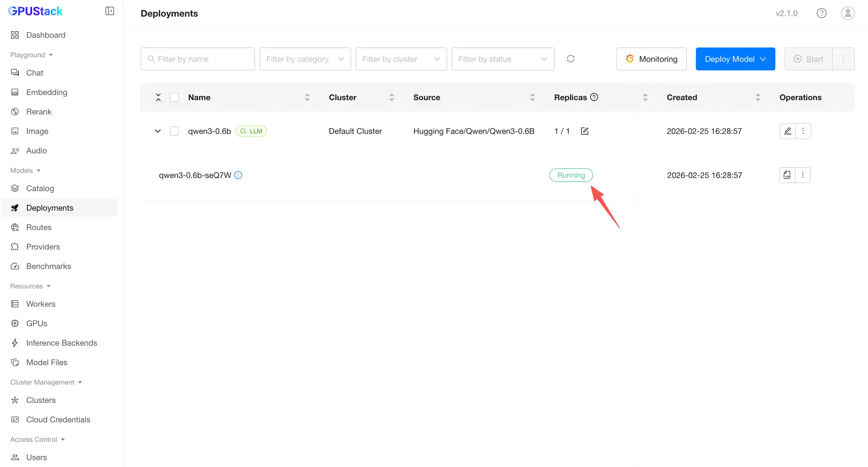Click the pencil edit icon for qwen3-0.6b
This screenshot has height=467, width=868.
pos(787,131)
